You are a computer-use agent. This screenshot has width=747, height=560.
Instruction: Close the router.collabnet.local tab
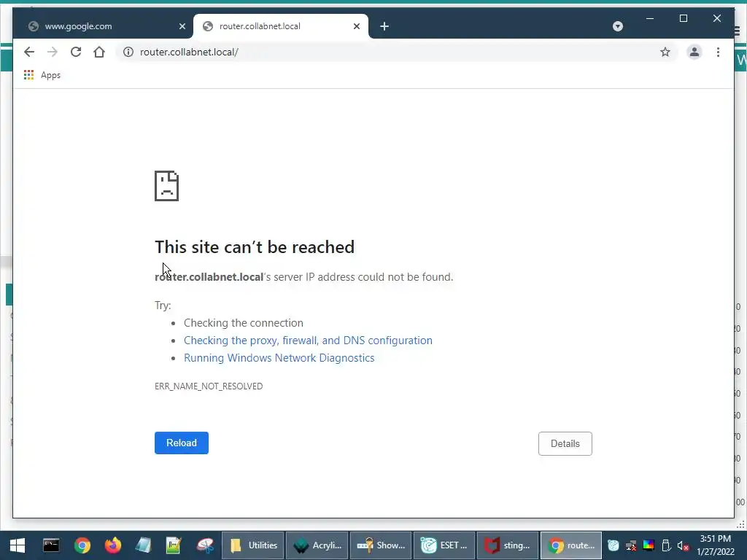[x=356, y=26]
